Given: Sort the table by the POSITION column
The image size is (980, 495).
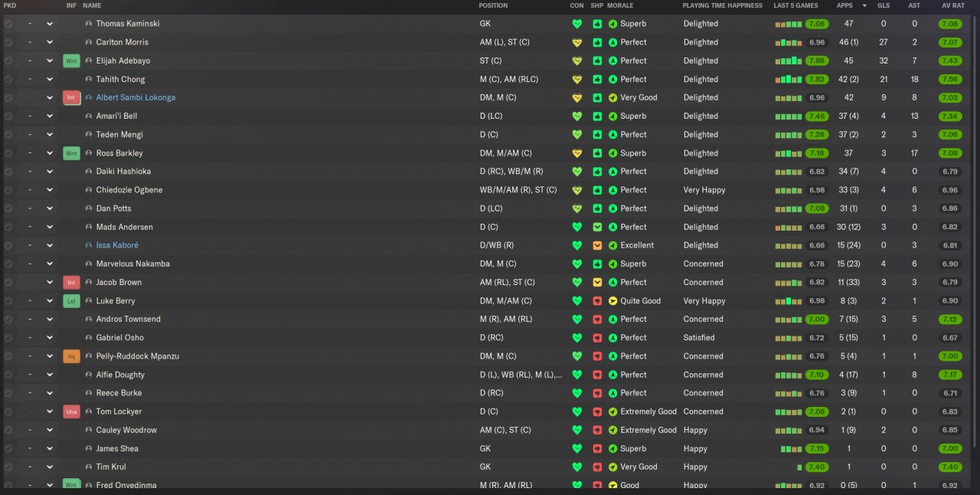Looking at the screenshot, I should coord(493,5).
